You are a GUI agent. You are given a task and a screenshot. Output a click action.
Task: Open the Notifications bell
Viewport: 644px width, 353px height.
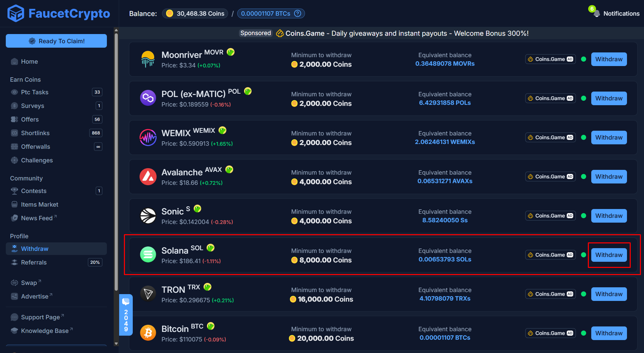pos(597,13)
